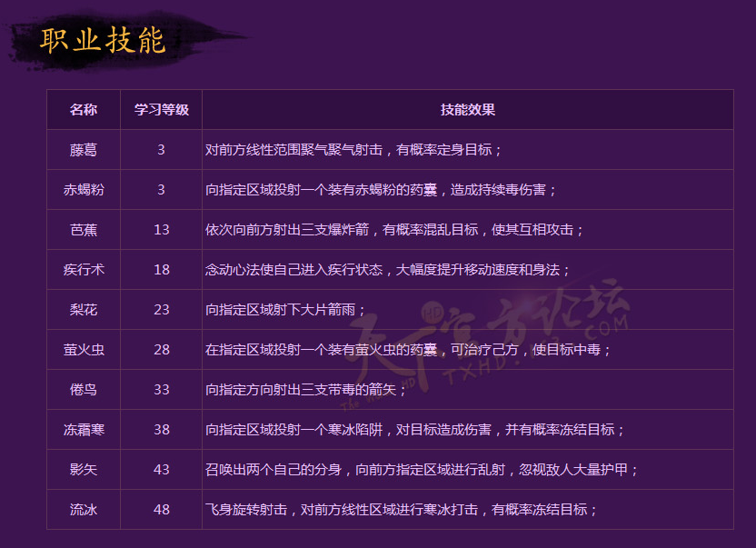Click the effect text 向指定区域射下大片箭雨

(x=285, y=310)
